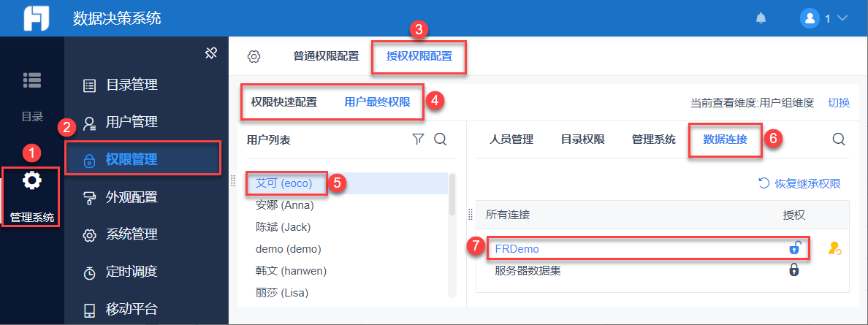
Task: Click 恢复继承权限 button
Action: click(x=800, y=183)
